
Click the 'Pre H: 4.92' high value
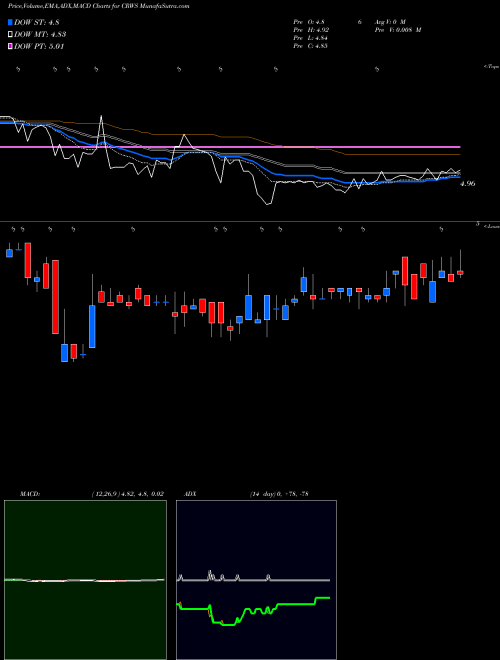[x=311, y=30]
